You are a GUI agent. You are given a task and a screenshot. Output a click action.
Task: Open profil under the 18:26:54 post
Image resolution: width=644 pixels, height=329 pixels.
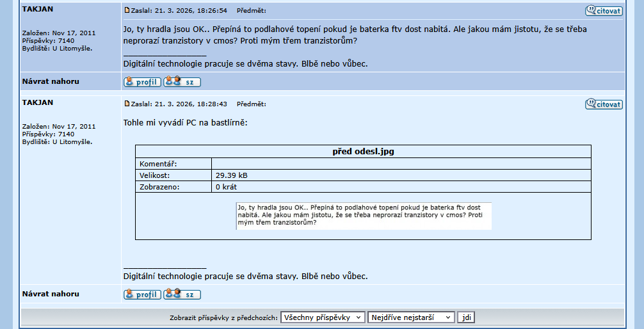tap(142, 82)
